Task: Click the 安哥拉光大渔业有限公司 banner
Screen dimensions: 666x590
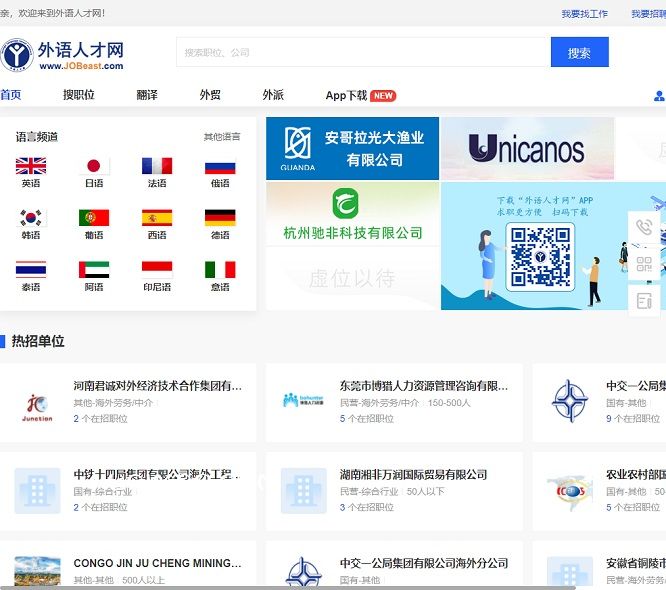Action: (x=353, y=149)
